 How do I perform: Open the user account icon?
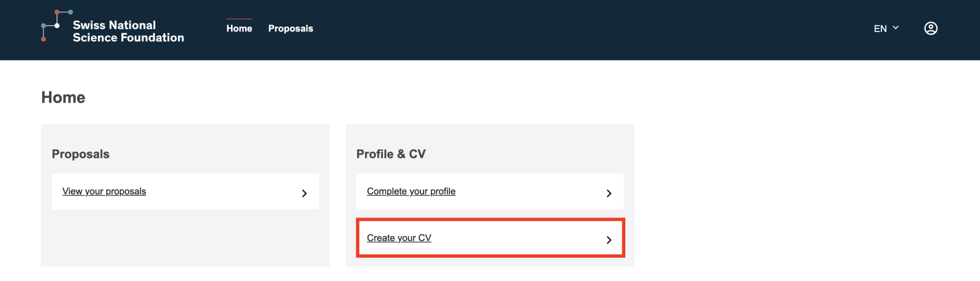[930, 29]
